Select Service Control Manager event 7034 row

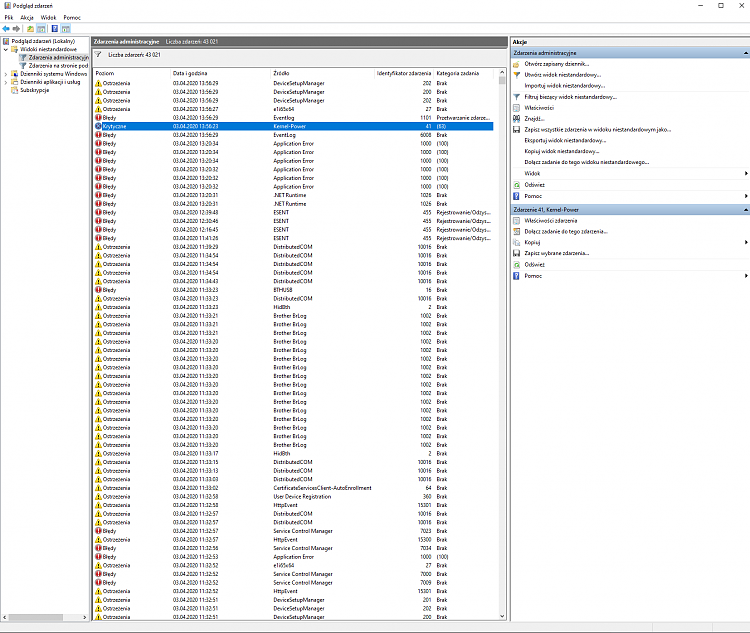(294, 548)
